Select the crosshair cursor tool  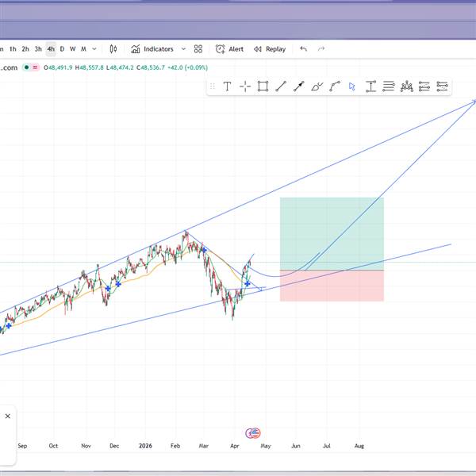[x=244, y=86]
